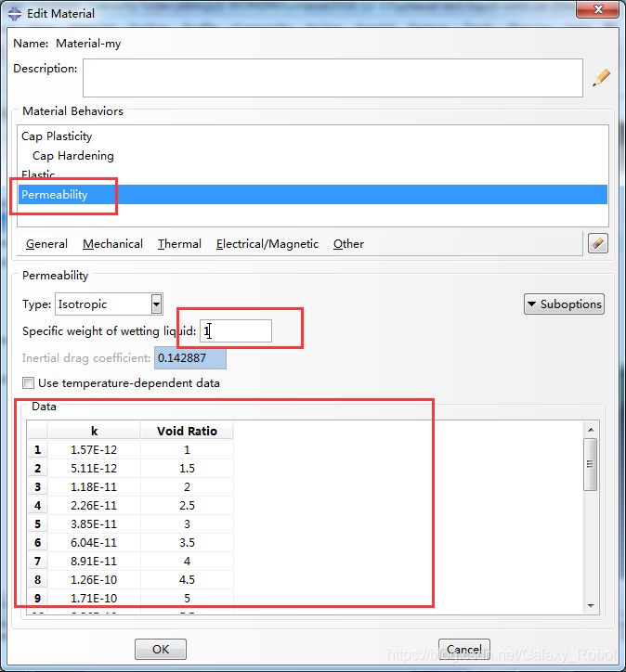Click cell 6.04E-11 in k column
626x672 pixels.
(94, 543)
